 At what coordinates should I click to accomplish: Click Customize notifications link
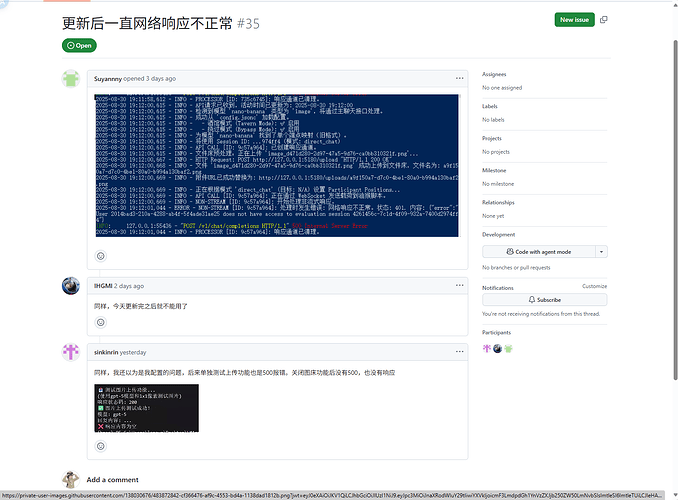tap(595, 286)
